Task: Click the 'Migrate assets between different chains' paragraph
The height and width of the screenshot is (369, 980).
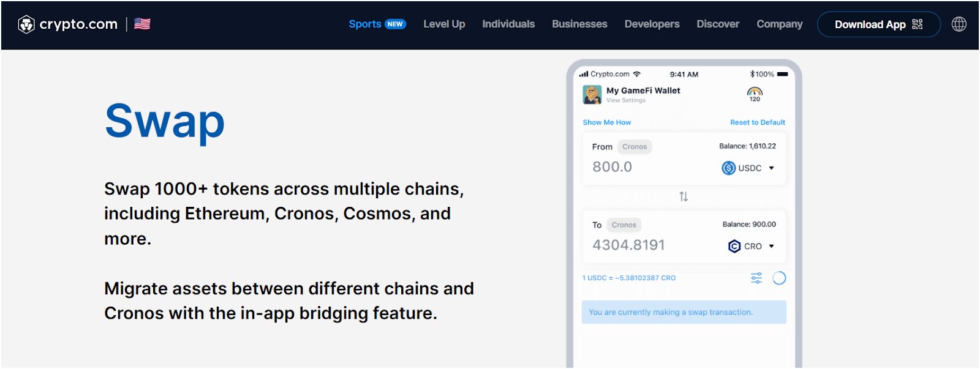Action: point(289,300)
